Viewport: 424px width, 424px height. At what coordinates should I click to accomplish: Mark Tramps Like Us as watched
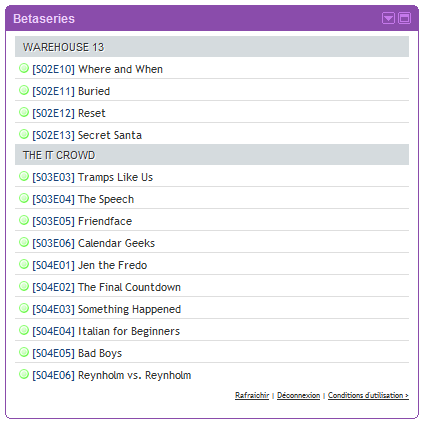point(24,176)
